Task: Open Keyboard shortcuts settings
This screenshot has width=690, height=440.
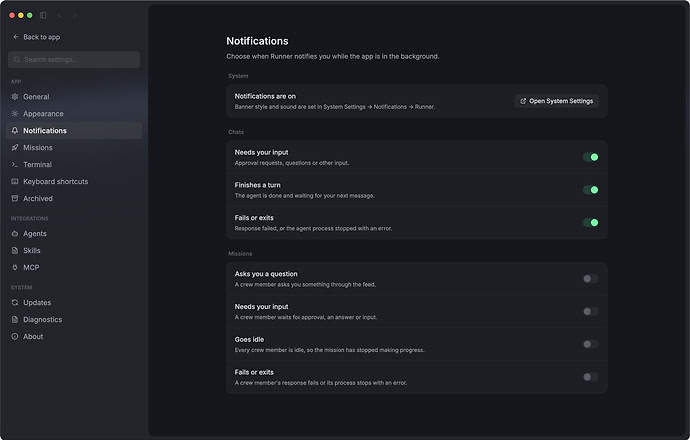Action: click(74, 181)
